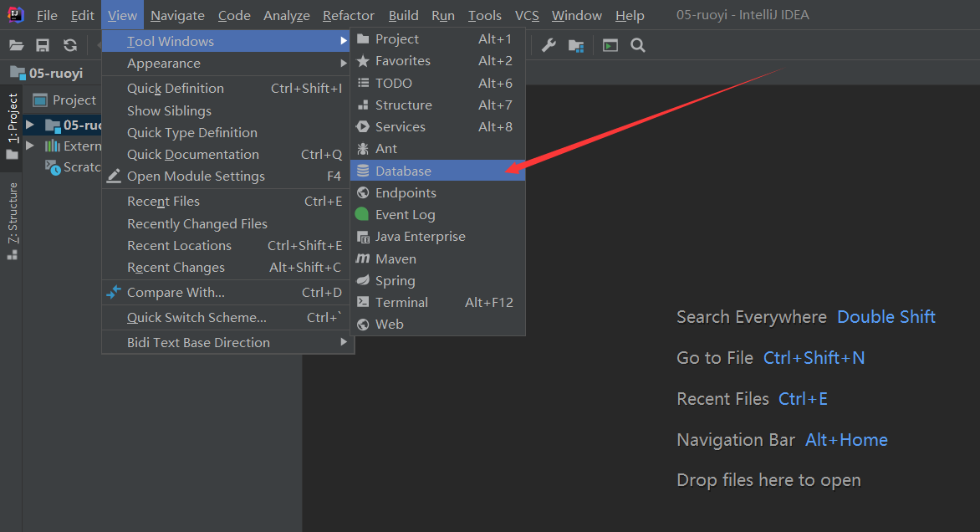Image resolution: width=980 pixels, height=532 pixels.
Task: Open the File menu
Action: pos(47,15)
